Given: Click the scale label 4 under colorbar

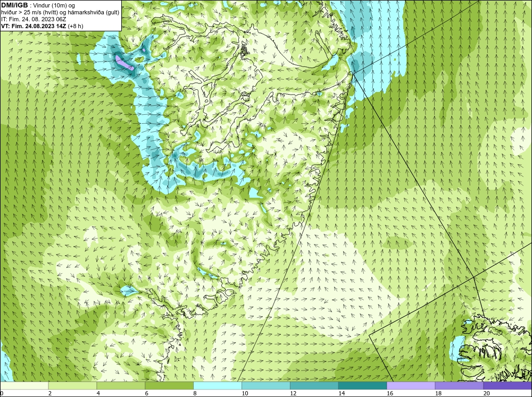Looking at the screenshot, I should [x=98, y=393].
